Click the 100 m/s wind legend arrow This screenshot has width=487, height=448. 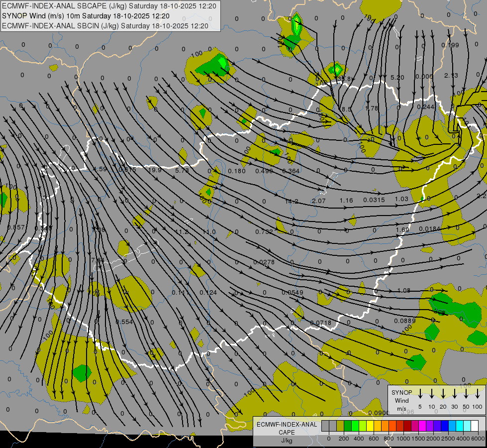click(x=478, y=394)
